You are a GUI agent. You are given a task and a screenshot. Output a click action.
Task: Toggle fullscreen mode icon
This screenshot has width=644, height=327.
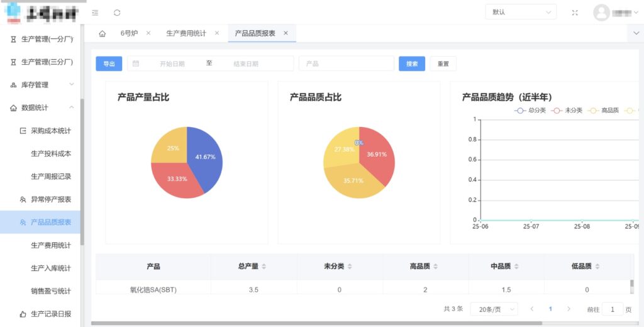574,13
